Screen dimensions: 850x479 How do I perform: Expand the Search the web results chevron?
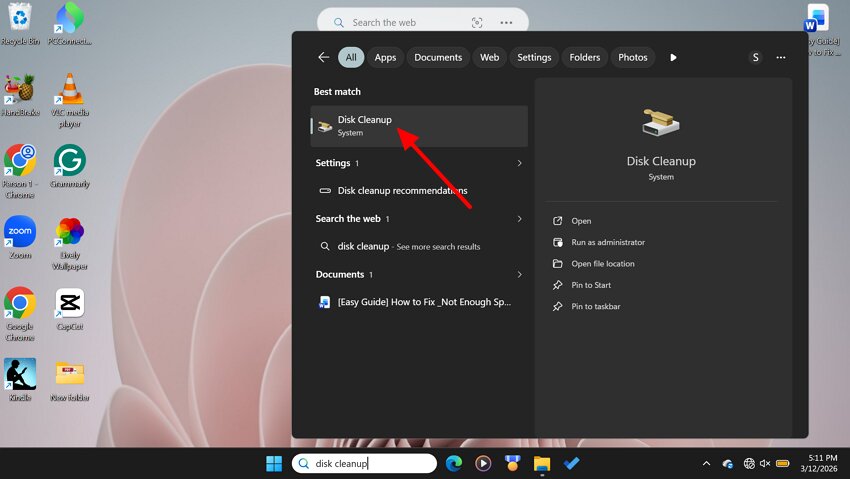[519, 219]
